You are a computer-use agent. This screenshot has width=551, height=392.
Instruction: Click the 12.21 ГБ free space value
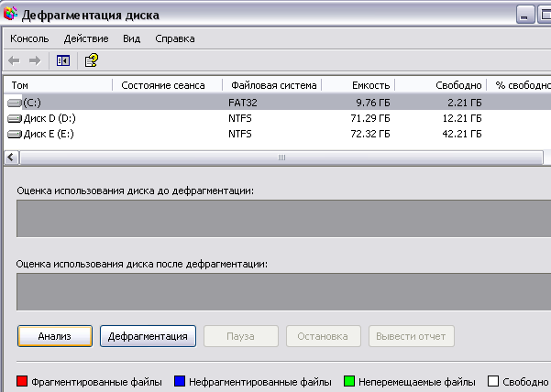462,119
